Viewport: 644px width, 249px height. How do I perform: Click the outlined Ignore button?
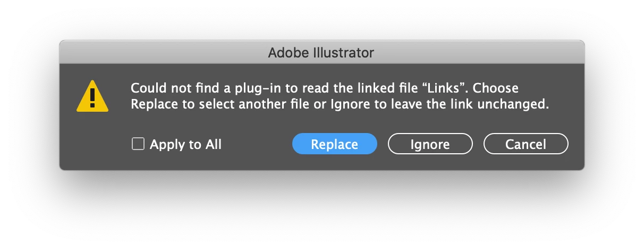tap(430, 144)
